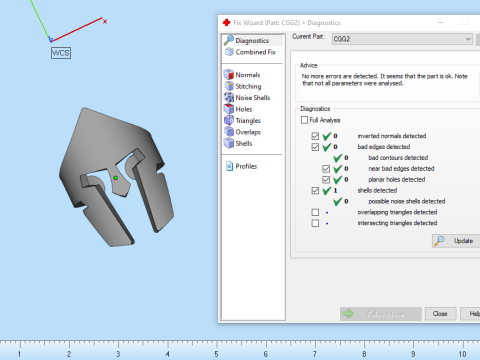
Task: Select the Holes fix icon
Action: pyautogui.click(x=229, y=109)
